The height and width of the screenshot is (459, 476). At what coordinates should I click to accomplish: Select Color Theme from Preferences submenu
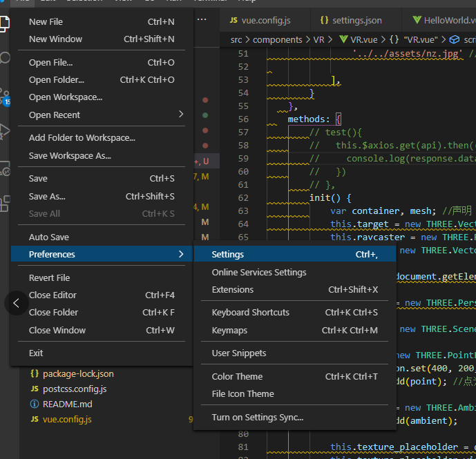[237, 376]
